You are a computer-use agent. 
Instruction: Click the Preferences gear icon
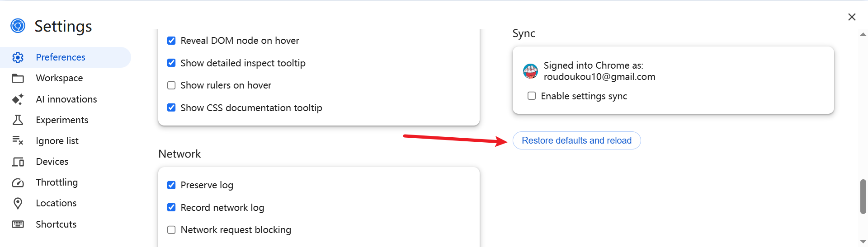[18, 57]
